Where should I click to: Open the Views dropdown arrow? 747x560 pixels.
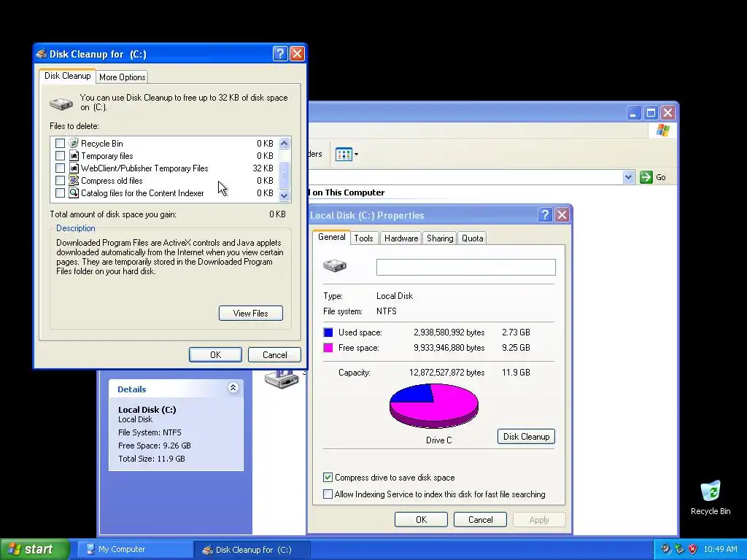click(356, 155)
